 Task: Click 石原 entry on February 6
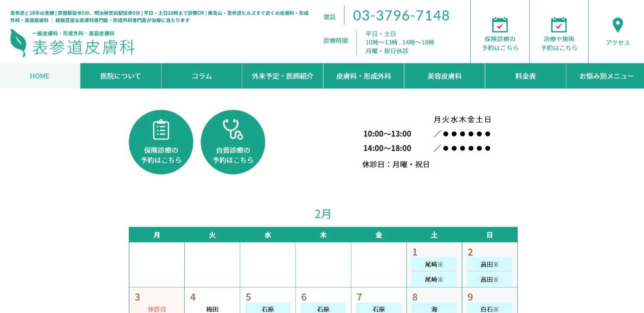tap(323, 309)
